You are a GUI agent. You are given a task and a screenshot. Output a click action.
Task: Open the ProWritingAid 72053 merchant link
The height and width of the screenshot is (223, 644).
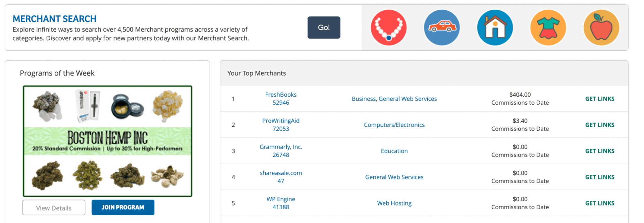click(x=281, y=125)
